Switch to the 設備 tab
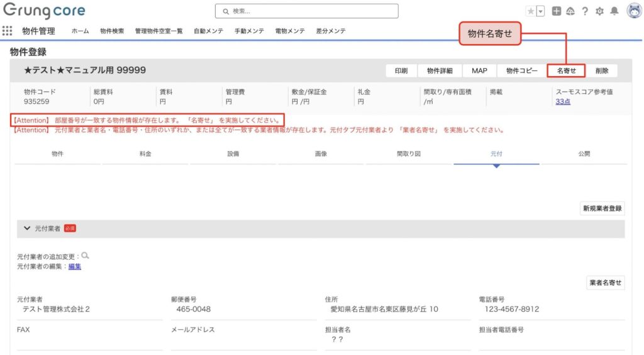Screen dimensions: 644x355 tap(233, 154)
